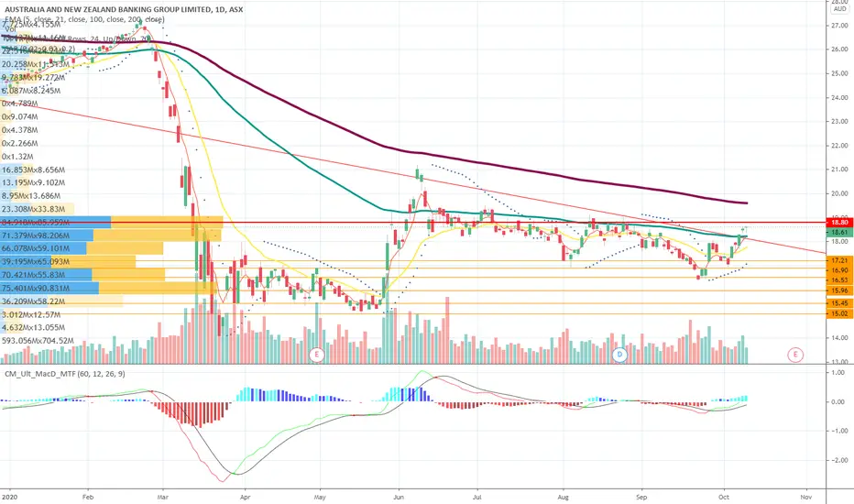Click the green 18.61 last price label
This screenshot has height=504, width=854.
(839, 232)
